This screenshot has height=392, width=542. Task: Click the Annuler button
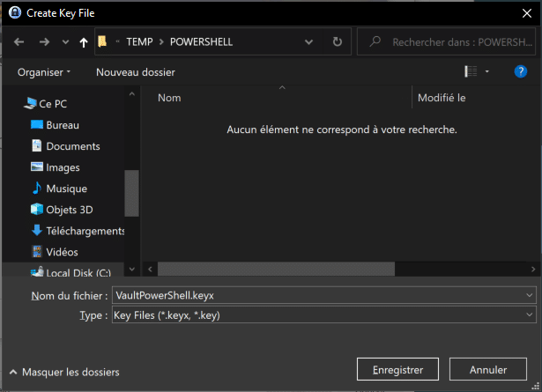pyautogui.click(x=488, y=370)
